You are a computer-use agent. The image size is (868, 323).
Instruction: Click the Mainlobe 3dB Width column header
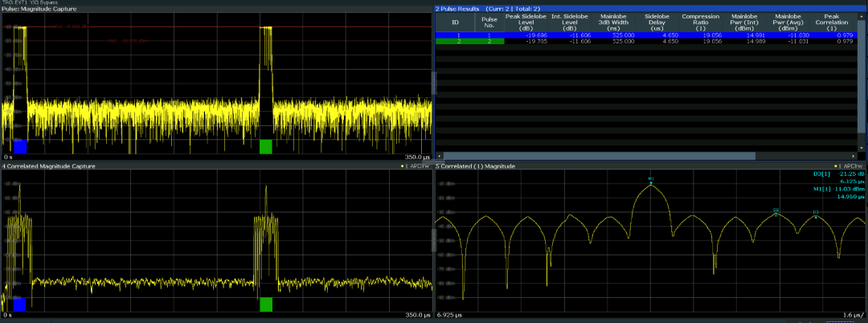[x=612, y=22]
